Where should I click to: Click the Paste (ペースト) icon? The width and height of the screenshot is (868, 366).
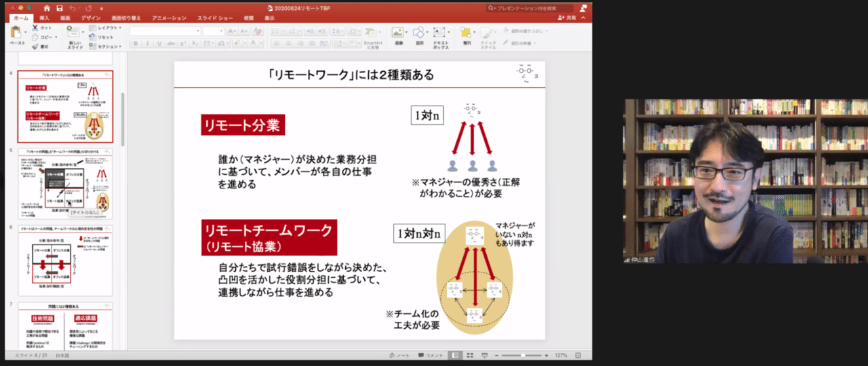pyautogui.click(x=16, y=33)
